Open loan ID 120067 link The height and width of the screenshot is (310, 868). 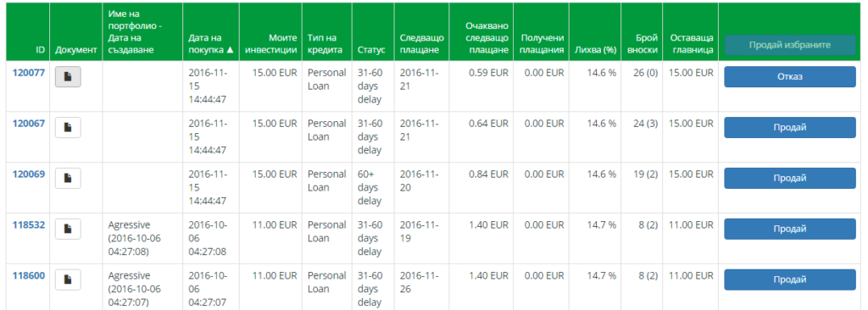click(x=28, y=124)
